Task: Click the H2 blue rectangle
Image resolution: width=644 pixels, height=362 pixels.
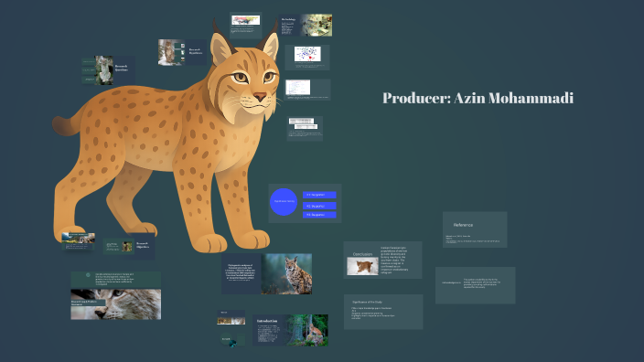Action: [319, 206]
